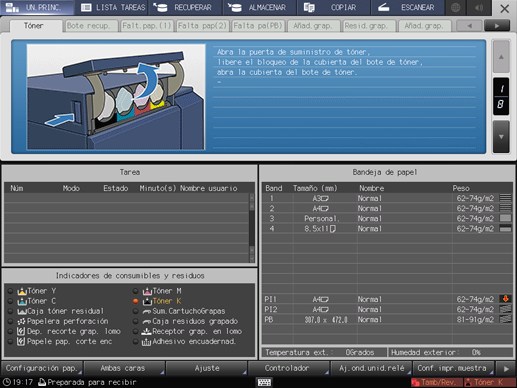
Task: Click the Tóner Y status lamp
Action: pos(10,291)
